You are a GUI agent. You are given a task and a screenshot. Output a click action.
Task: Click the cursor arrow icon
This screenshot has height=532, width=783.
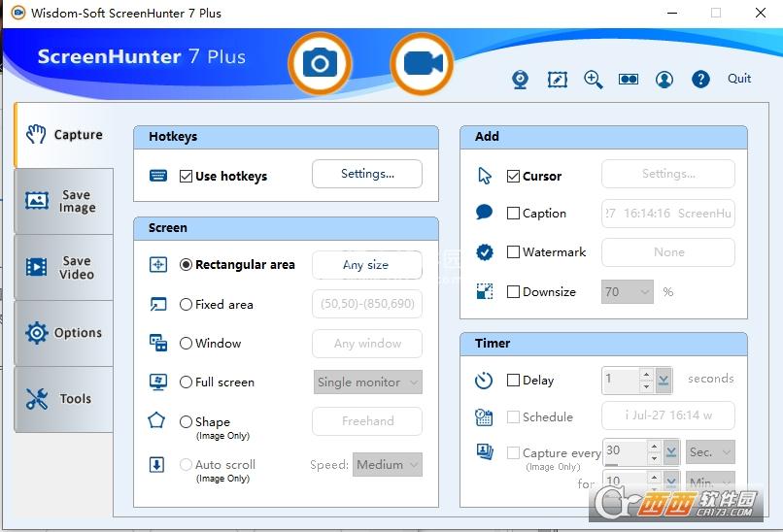(x=485, y=176)
